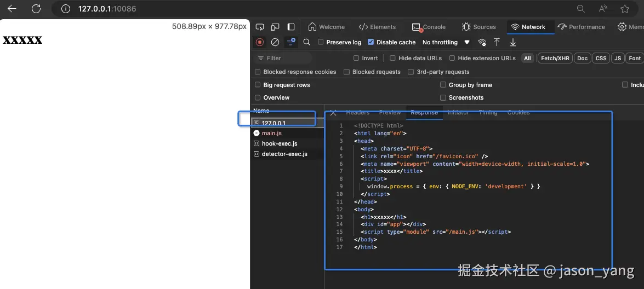The height and width of the screenshot is (289, 644).
Task: Check the Invert checkbox
Action: tap(356, 58)
